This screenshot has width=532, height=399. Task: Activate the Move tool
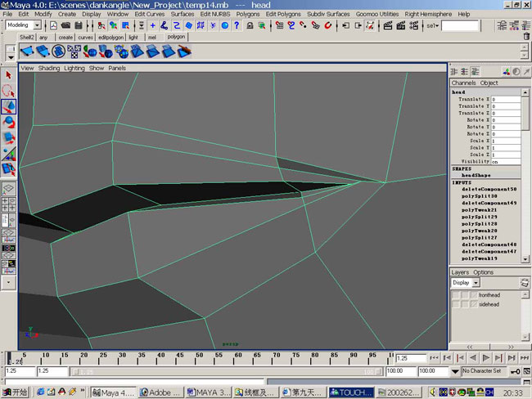tap(8, 107)
